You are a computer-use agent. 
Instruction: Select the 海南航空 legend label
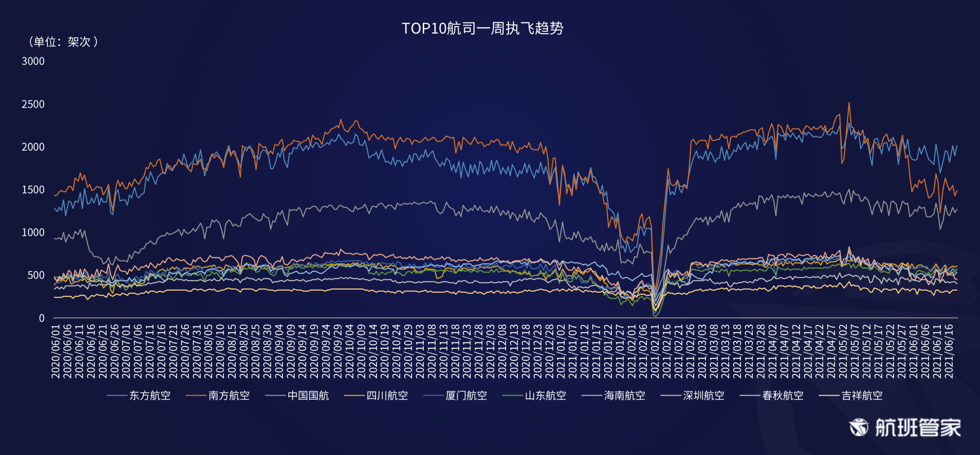(x=625, y=396)
